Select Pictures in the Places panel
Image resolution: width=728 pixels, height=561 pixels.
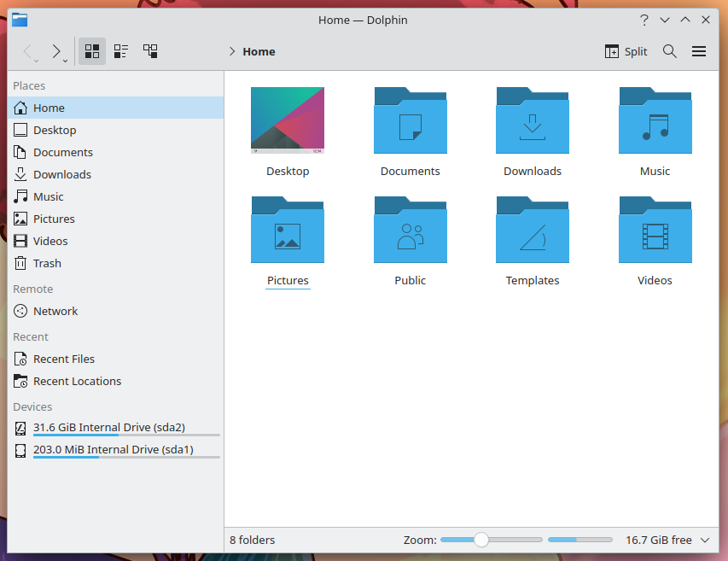click(115, 219)
